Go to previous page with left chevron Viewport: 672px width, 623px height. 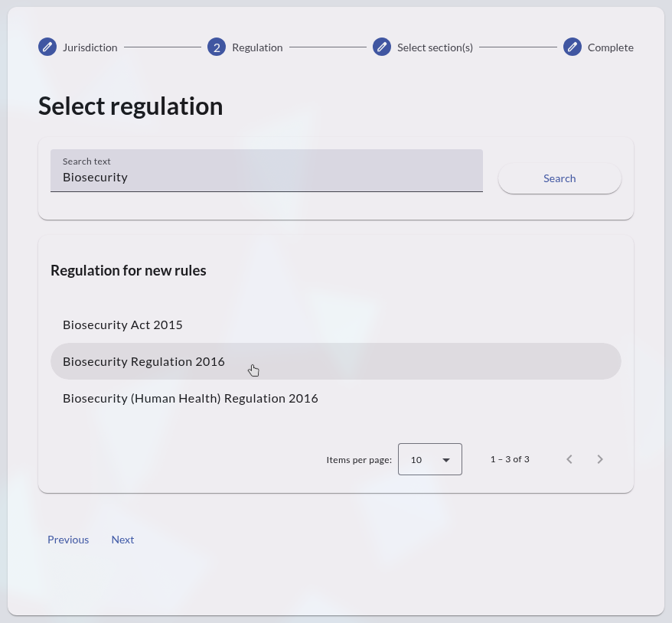[x=569, y=459]
